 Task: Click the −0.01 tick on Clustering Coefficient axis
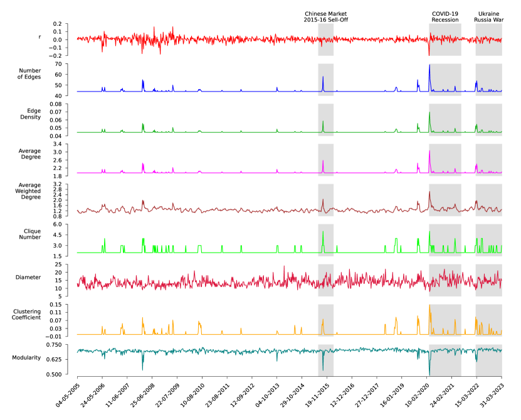click(x=54, y=337)
